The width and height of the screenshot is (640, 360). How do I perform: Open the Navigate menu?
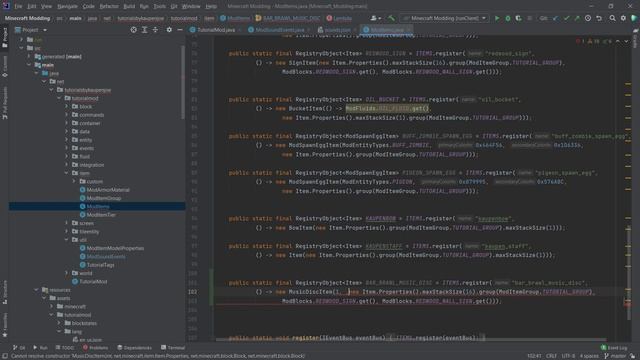tap(67, 7)
